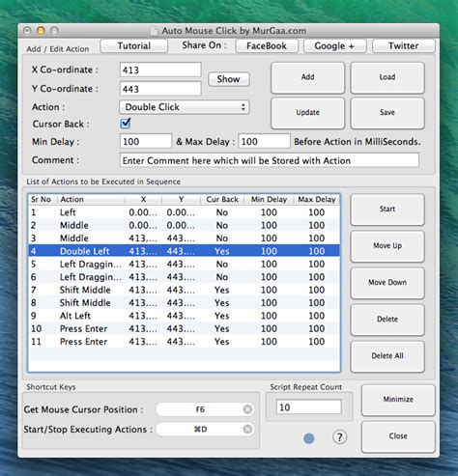Screen dimensions: 458x476
Task: Click the Get Mouse Cursor Position shortcut field
Action: 205,409
